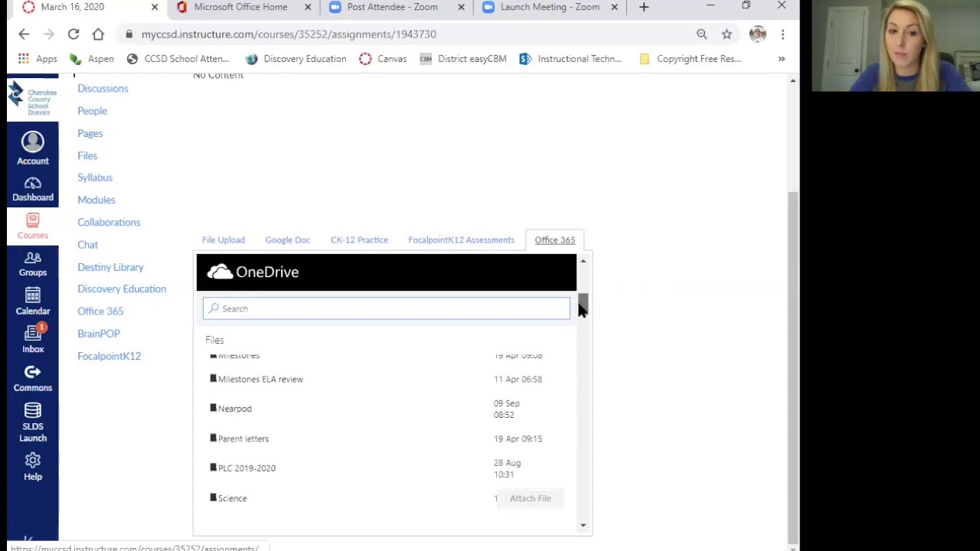Select the File Upload submission tab
This screenshot has width=980, height=551.
[224, 240]
